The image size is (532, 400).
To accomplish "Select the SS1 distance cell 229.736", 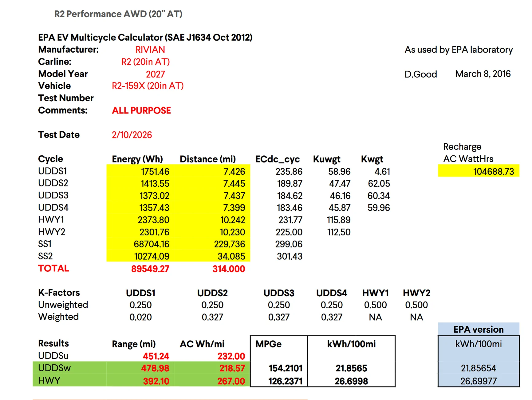I will pos(213,244).
